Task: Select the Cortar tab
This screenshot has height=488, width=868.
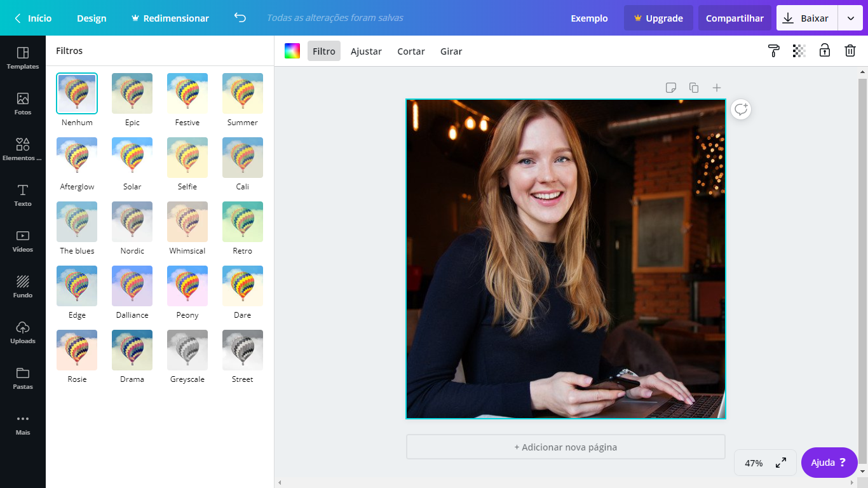Action: (411, 51)
